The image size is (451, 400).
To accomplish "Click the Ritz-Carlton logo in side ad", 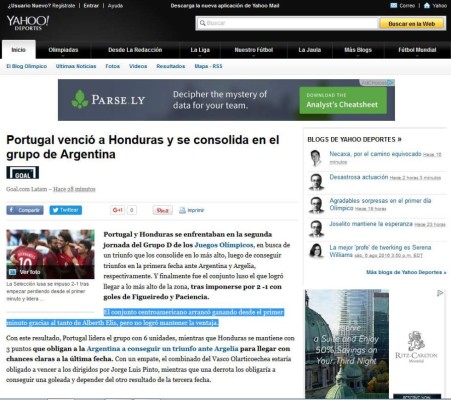I will [416, 348].
